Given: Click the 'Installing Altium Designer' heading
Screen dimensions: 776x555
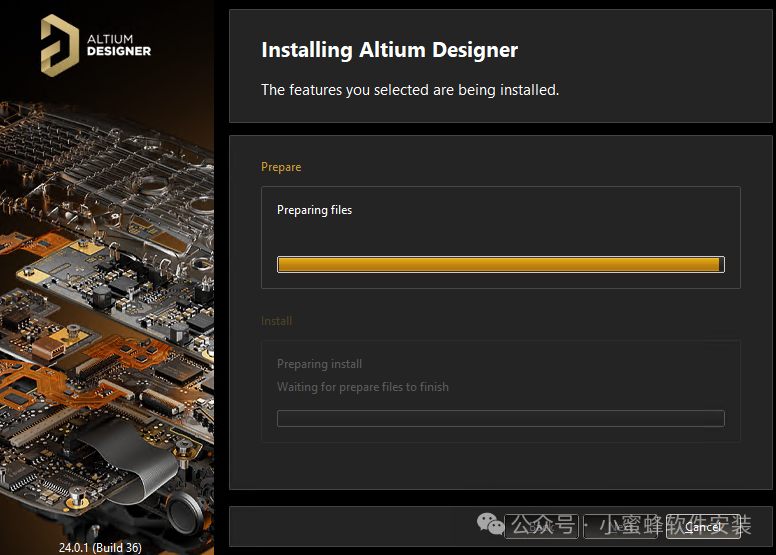Looking at the screenshot, I should tap(389, 50).
